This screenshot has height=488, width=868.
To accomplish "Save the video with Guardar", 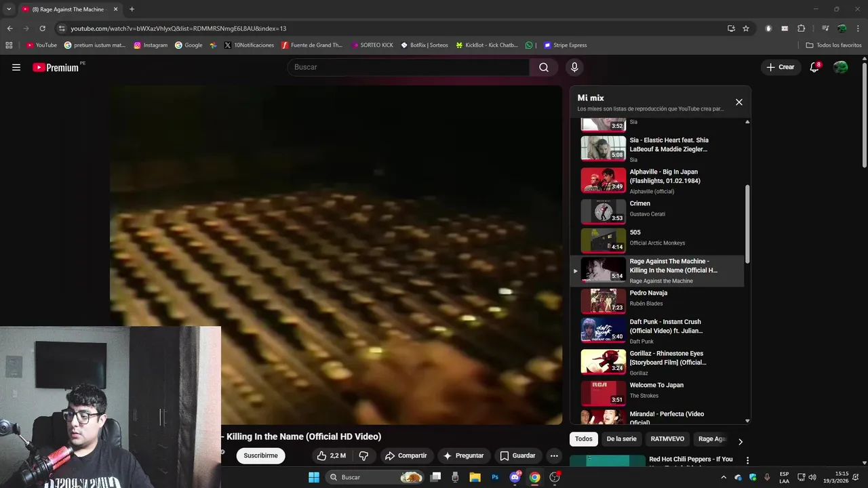I will [517, 456].
